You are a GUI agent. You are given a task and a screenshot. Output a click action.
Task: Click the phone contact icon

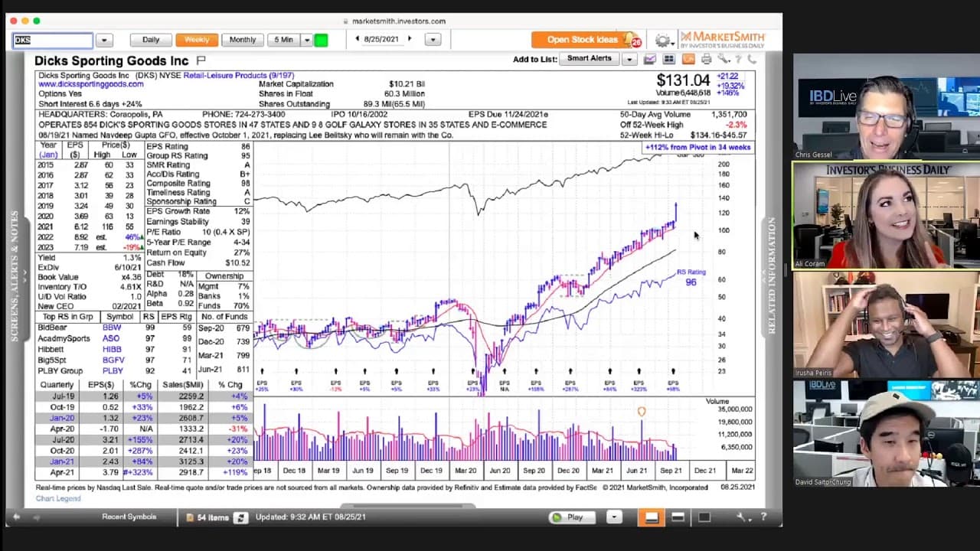752,59
